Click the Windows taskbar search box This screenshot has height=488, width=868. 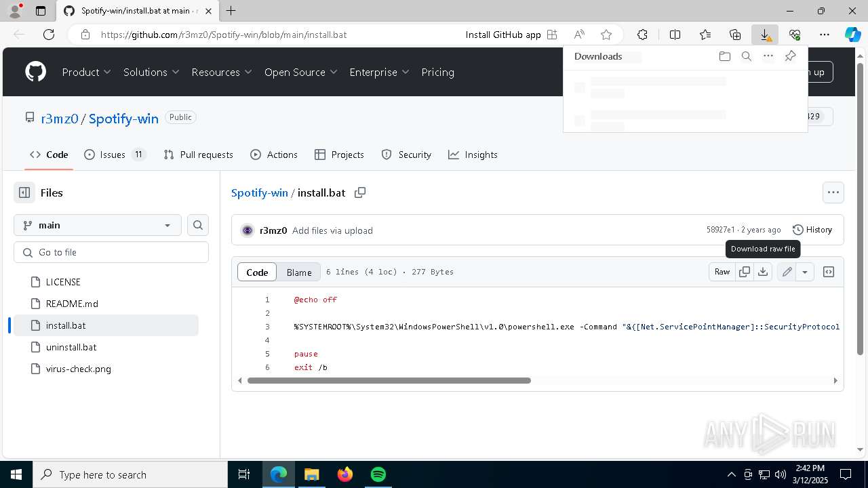coord(130,474)
